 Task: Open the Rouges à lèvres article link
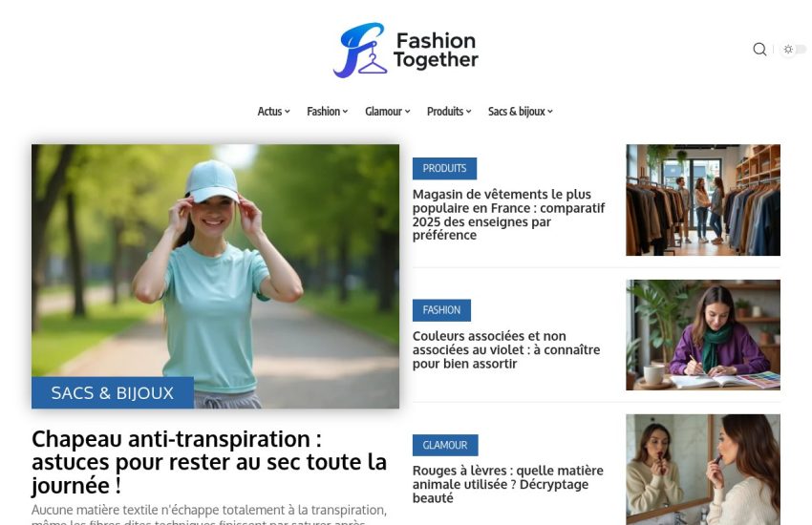pyautogui.click(x=507, y=484)
